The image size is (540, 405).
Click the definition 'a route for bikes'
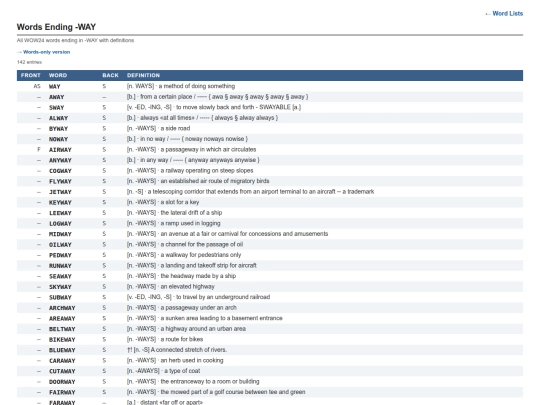(182, 339)
